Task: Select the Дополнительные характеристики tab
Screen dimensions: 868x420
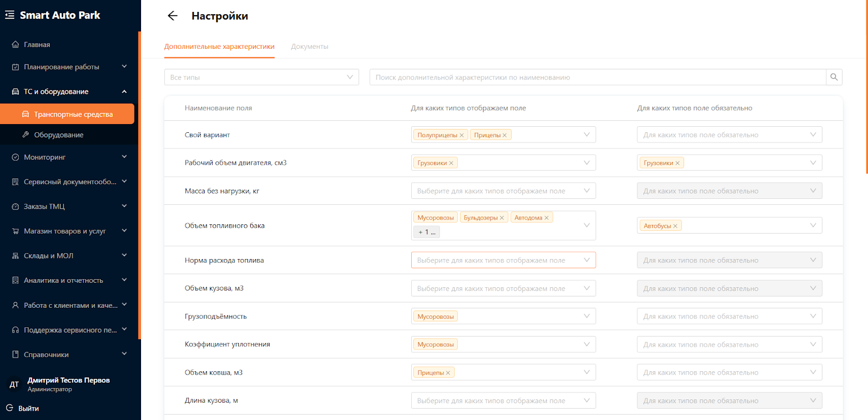Action: [219, 47]
